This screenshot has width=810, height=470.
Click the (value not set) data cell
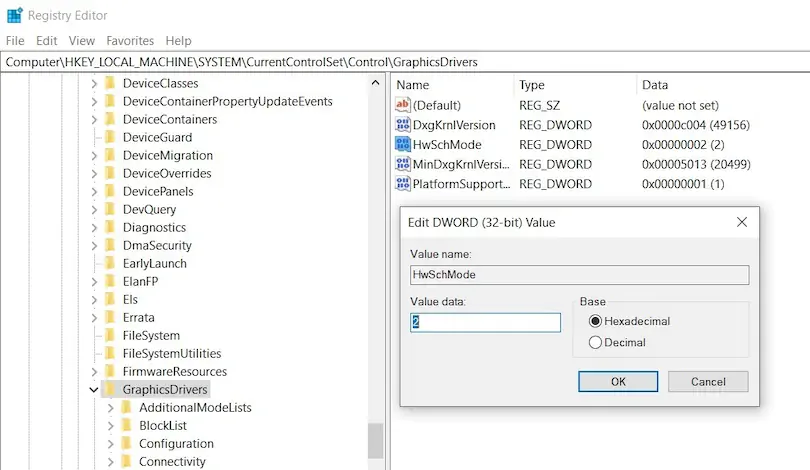point(680,105)
